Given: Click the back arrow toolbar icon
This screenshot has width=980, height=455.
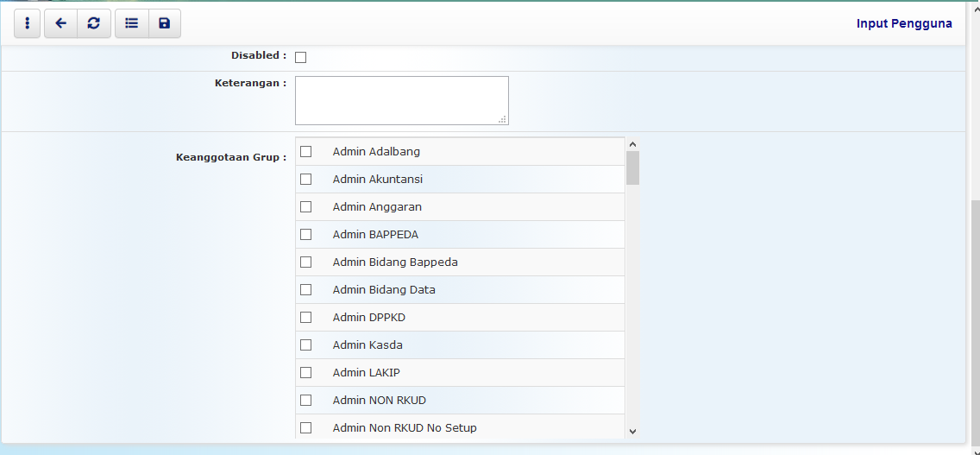Looking at the screenshot, I should tap(60, 23).
